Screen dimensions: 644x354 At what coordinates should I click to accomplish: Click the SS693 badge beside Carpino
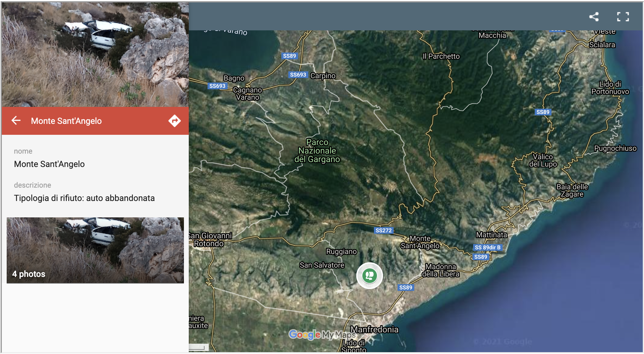298,75
